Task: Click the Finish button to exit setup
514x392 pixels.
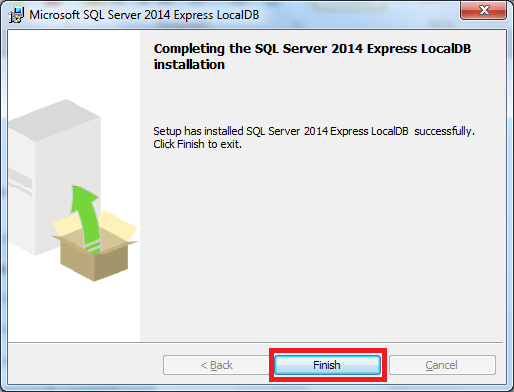Action: tap(327, 365)
